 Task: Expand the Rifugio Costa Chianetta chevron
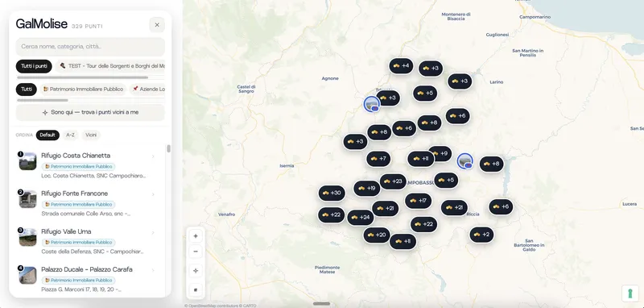click(x=153, y=156)
